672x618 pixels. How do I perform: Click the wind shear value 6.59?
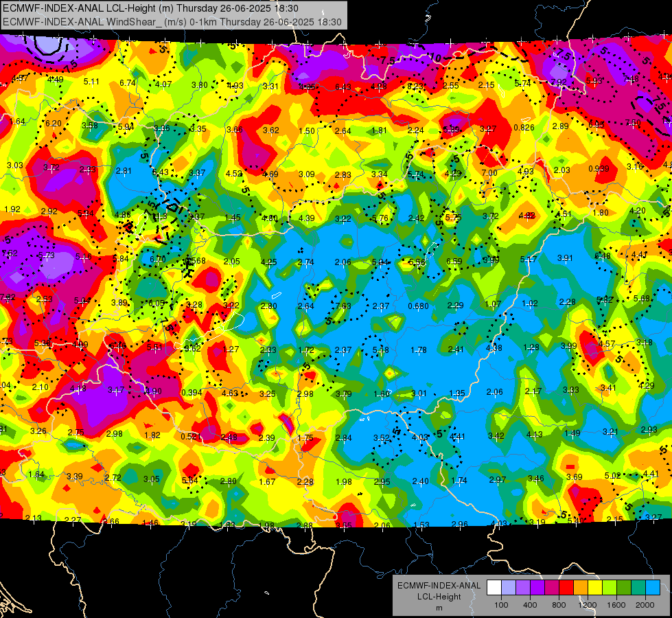coord(454,261)
